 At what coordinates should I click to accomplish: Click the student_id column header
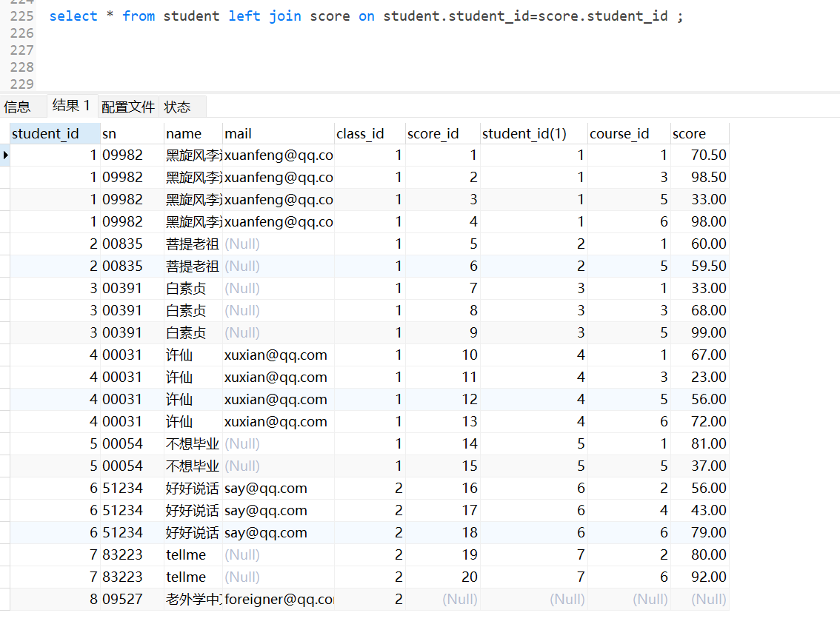point(55,133)
